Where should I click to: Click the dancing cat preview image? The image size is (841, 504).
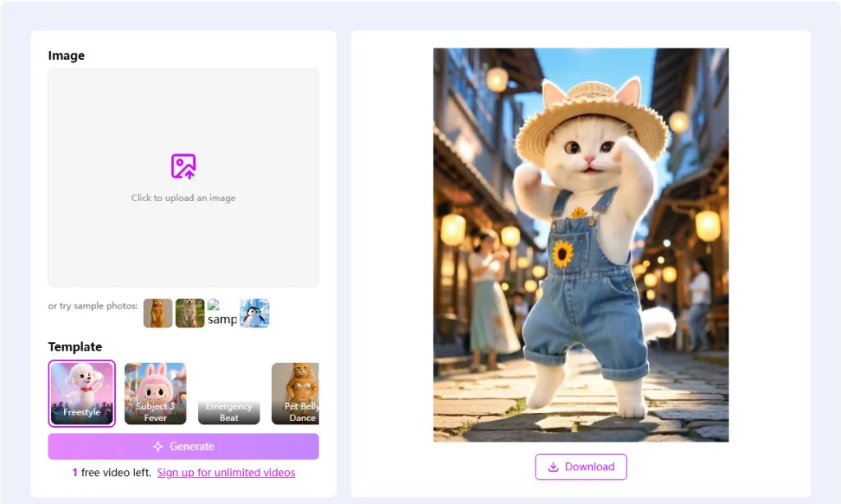[581, 245]
